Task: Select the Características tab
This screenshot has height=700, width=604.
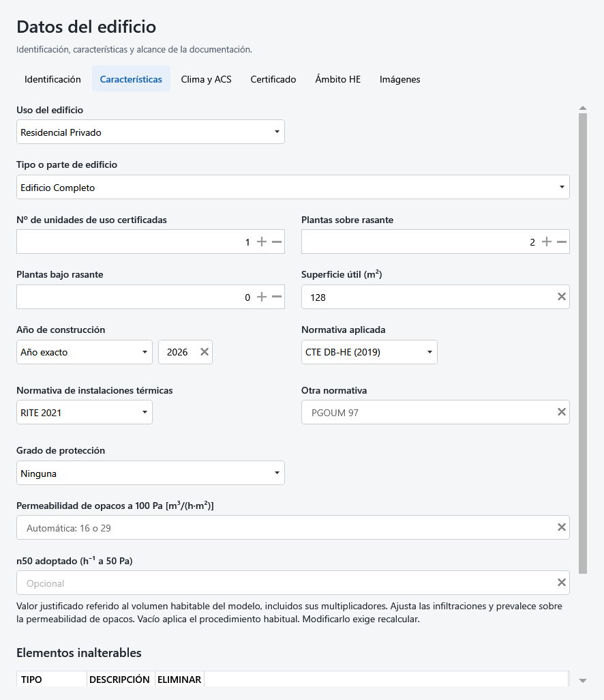Action: (131, 79)
